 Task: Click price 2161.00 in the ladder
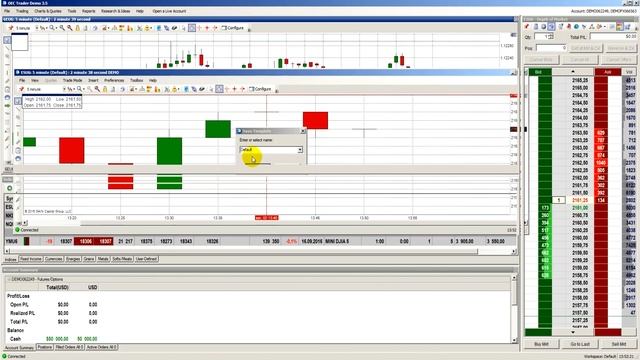click(x=580, y=208)
